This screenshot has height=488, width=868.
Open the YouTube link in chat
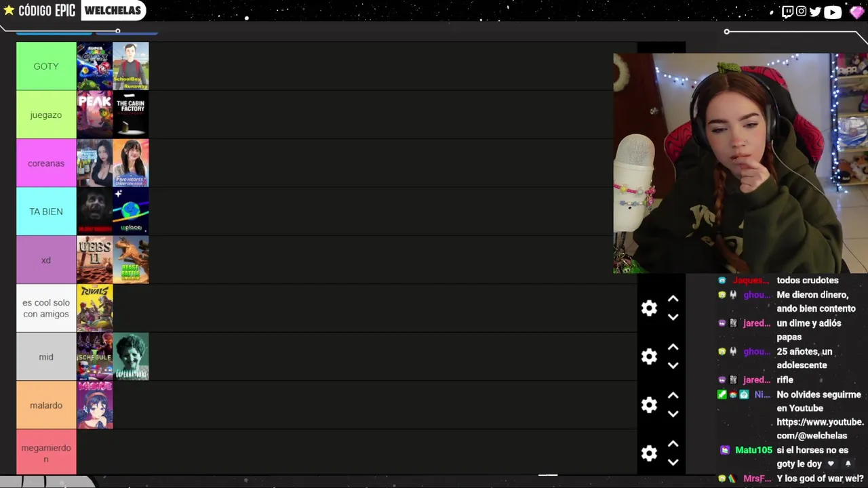(x=820, y=428)
